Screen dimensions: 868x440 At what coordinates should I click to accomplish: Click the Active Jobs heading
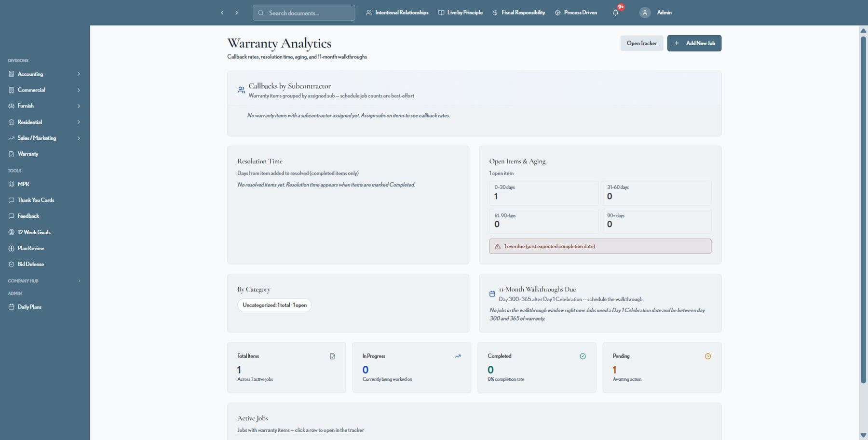click(252, 418)
